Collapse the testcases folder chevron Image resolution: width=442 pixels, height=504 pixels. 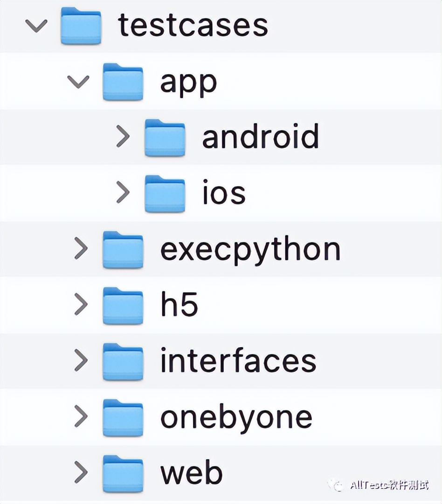click(36, 26)
